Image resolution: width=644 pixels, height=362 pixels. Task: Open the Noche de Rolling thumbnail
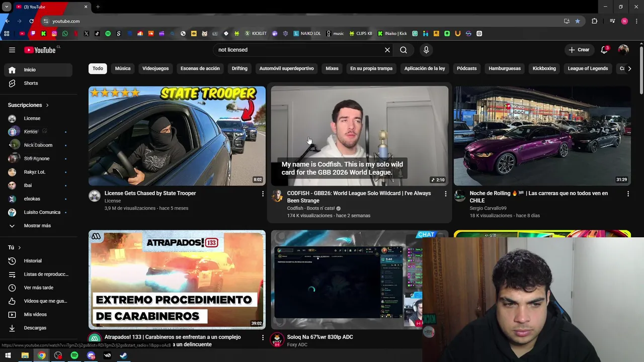pos(542,136)
